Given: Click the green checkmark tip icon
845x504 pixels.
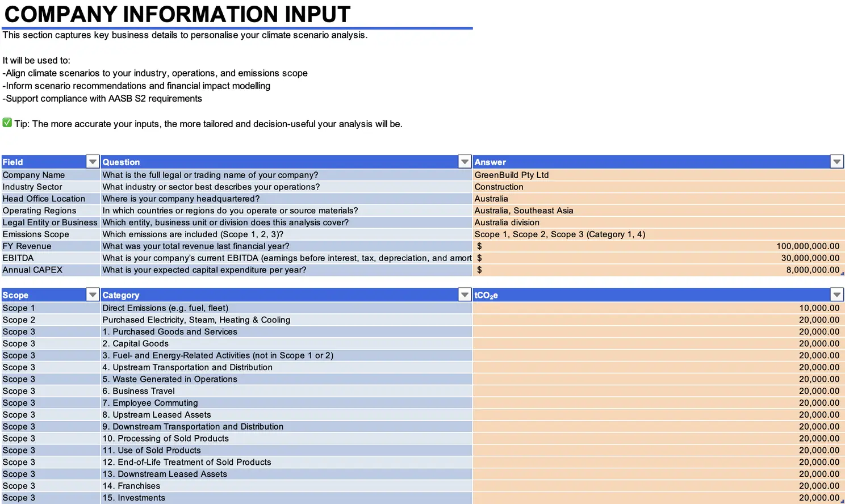Looking at the screenshot, I should pyautogui.click(x=7, y=123).
